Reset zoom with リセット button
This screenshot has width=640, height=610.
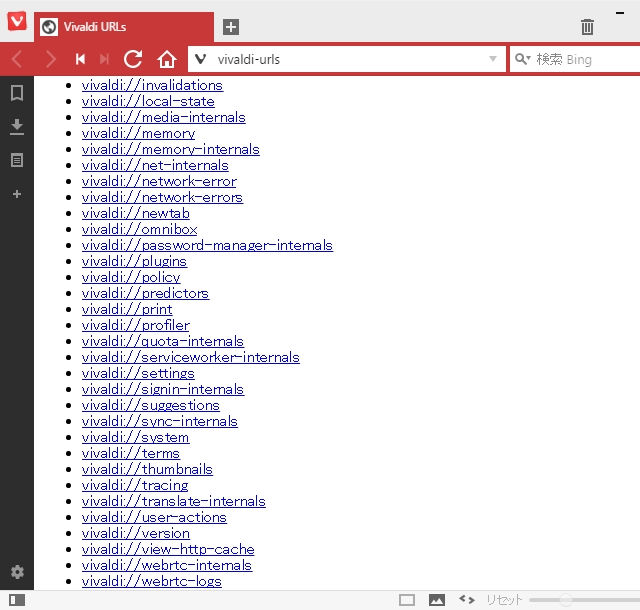point(504,600)
